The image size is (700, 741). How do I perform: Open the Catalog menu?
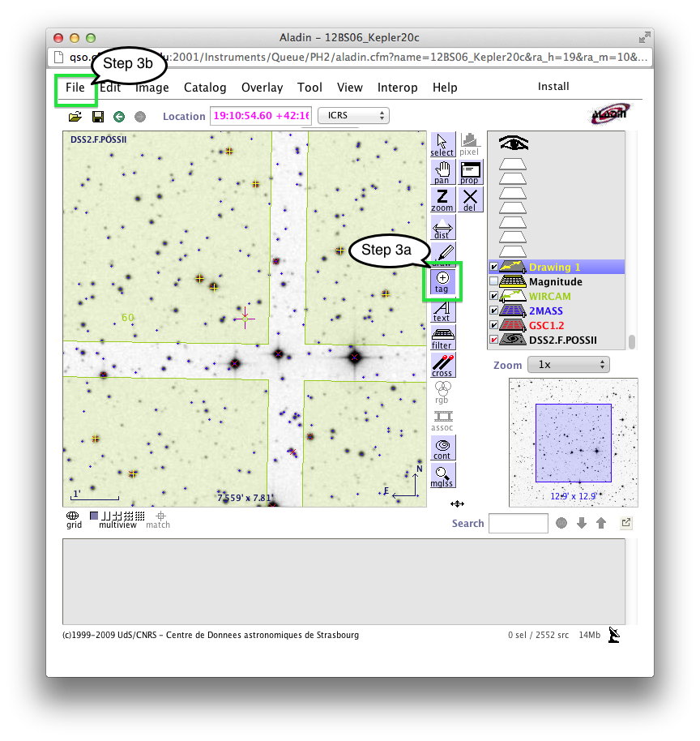(205, 88)
